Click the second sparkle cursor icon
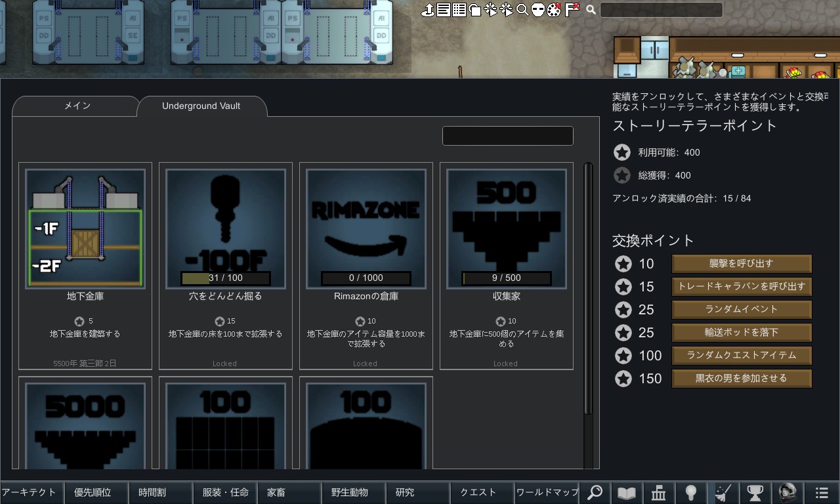This screenshot has width=840, height=504. click(507, 10)
